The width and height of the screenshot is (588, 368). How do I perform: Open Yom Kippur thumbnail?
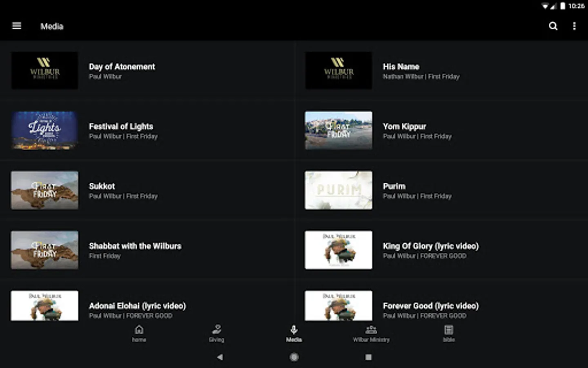[x=339, y=130]
